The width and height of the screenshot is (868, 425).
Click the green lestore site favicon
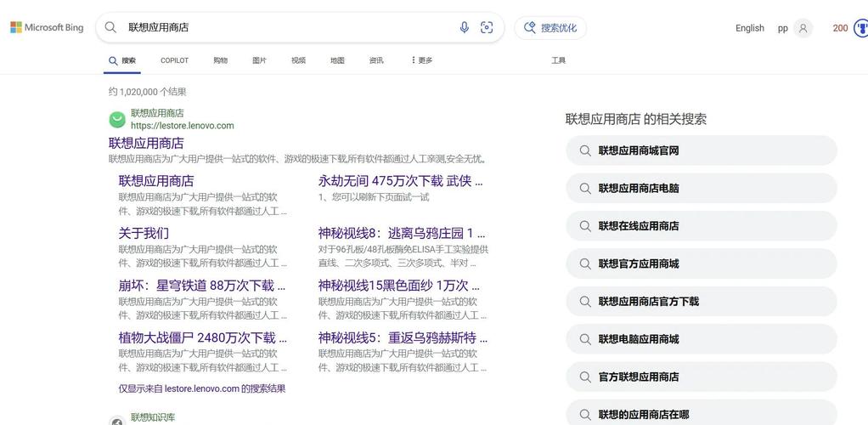[117, 119]
